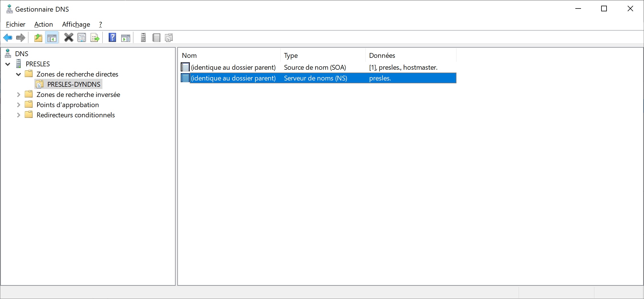Click the blue Back arrow toolbar icon
The width and height of the screenshot is (644, 299).
(x=8, y=37)
